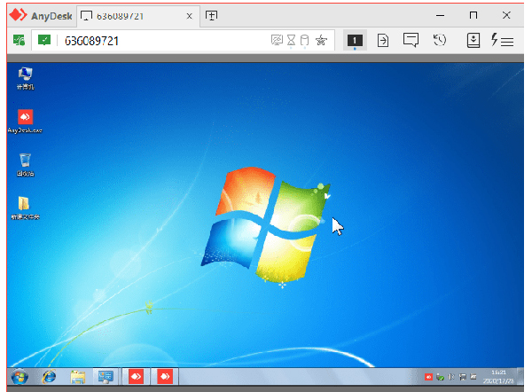The image size is (532, 392).
Task: Select remote monitor 1 button
Action: coord(354,40)
